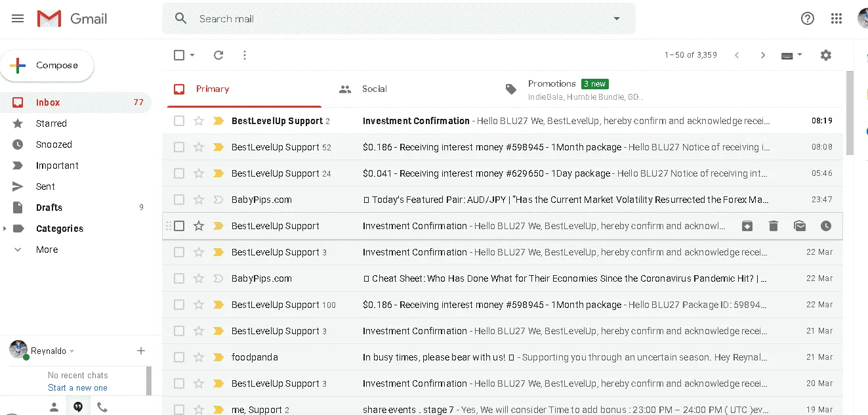Open the Support help icon
868x415 pixels.
tap(808, 18)
